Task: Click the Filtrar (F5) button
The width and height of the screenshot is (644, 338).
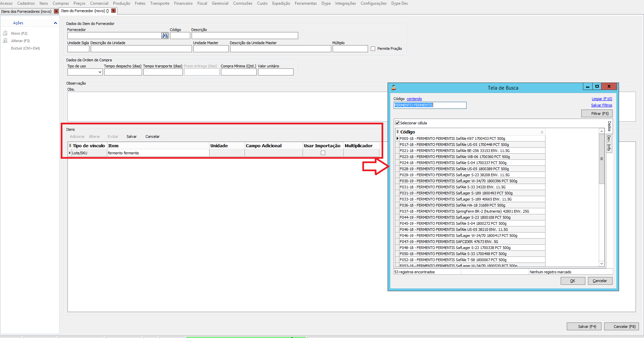Action: pyautogui.click(x=597, y=114)
